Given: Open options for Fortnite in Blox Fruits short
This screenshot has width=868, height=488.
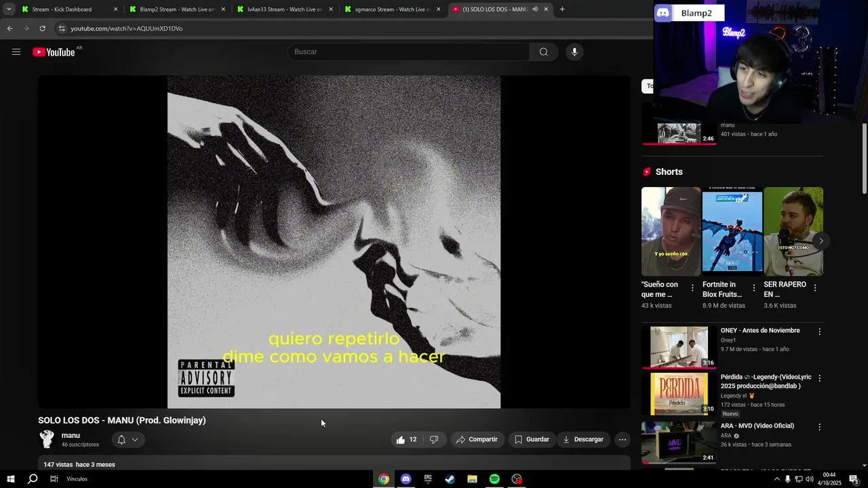Looking at the screenshot, I should coord(753,288).
